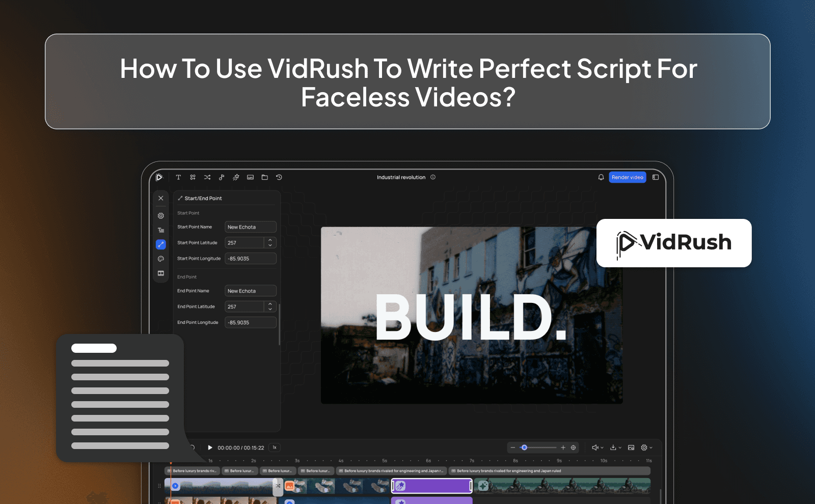Click the track drag handle dots
This screenshot has height=504, width=815.
(x=159, y=486)
